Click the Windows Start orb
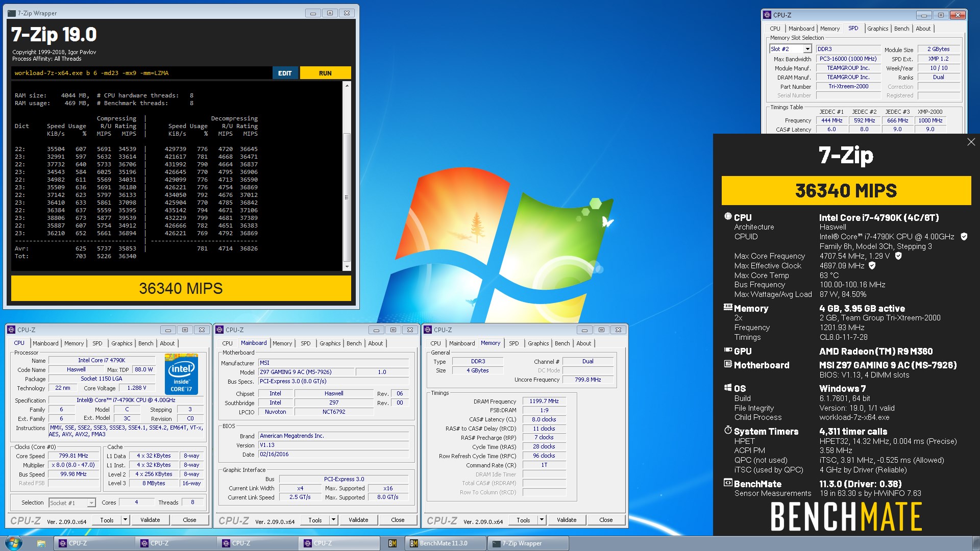The image size is (980, 551). (14, 543)
